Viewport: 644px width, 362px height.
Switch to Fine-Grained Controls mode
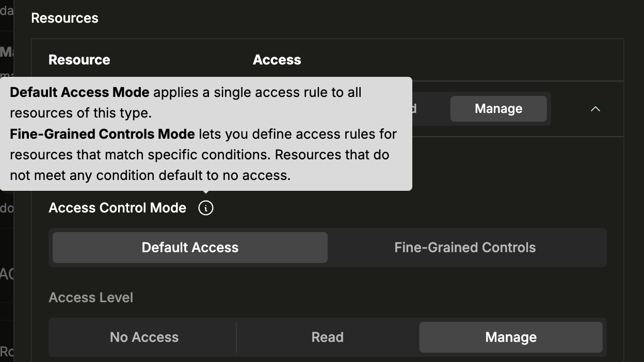click(x=465, y=248)
